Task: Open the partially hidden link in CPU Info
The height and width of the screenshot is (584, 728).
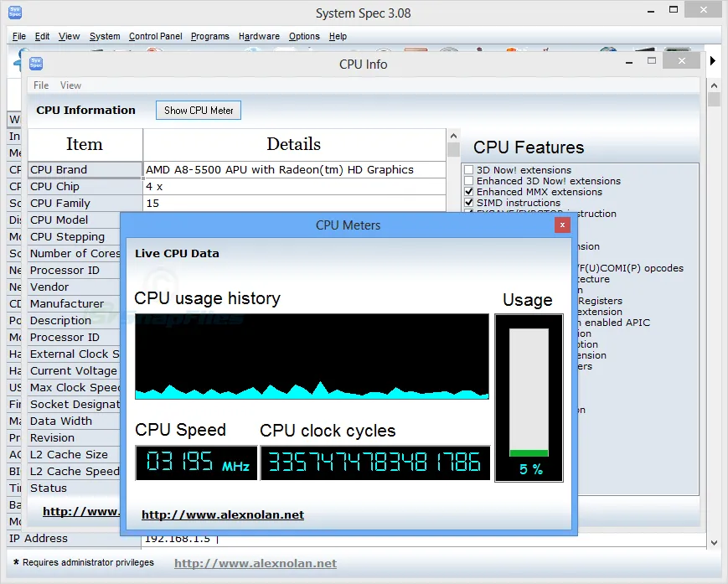Action: pos(81,512)
